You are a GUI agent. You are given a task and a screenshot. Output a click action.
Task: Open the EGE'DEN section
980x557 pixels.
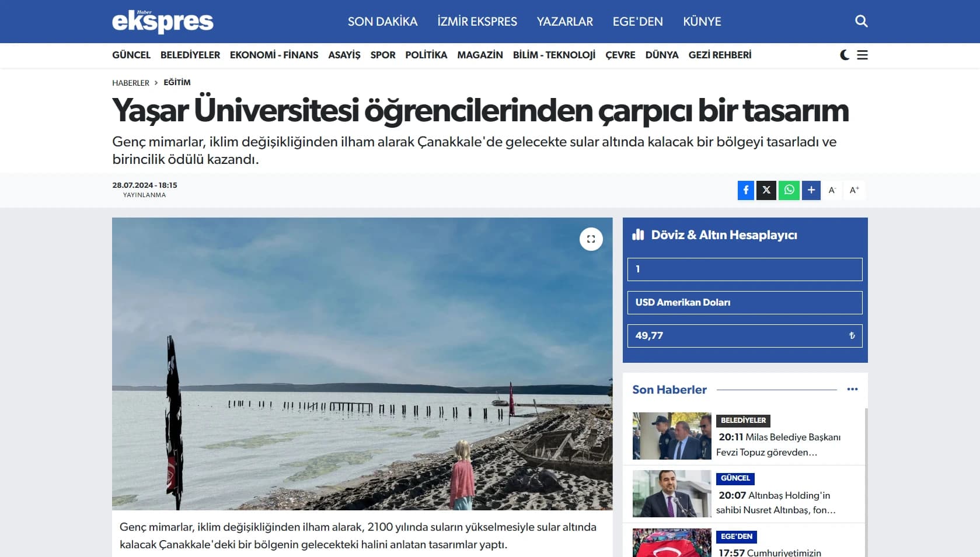point(637,22)
